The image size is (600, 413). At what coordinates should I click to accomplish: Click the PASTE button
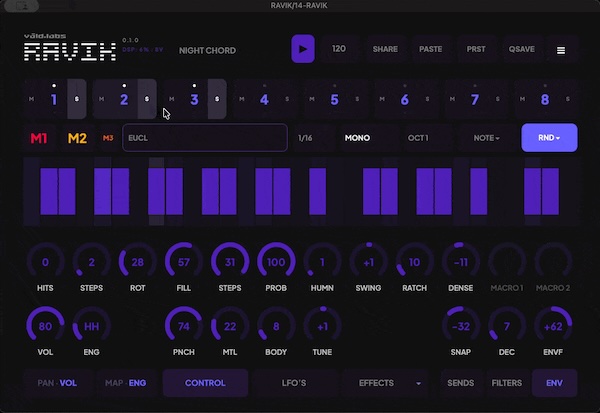(x=430, y=49)
